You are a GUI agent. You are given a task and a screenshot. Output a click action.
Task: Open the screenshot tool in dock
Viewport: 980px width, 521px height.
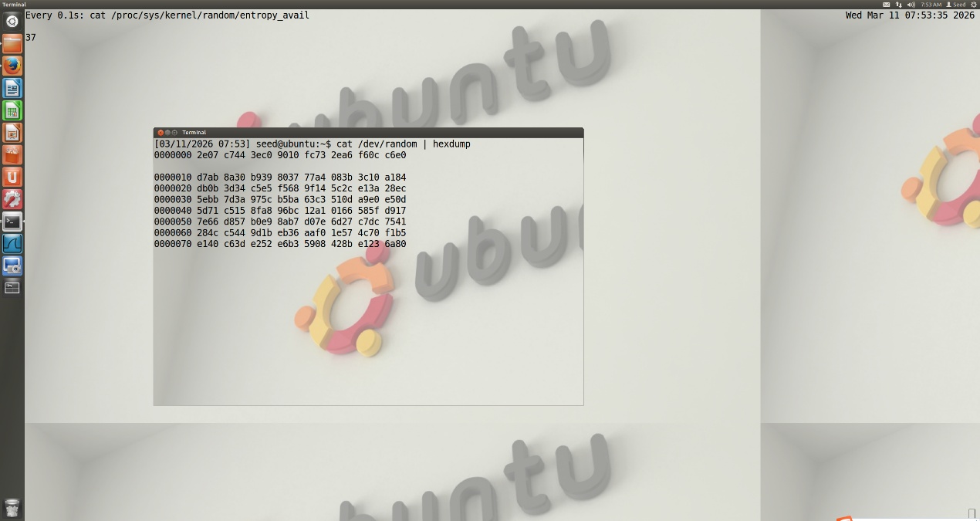pyautogui.click(x=12, y=266)
